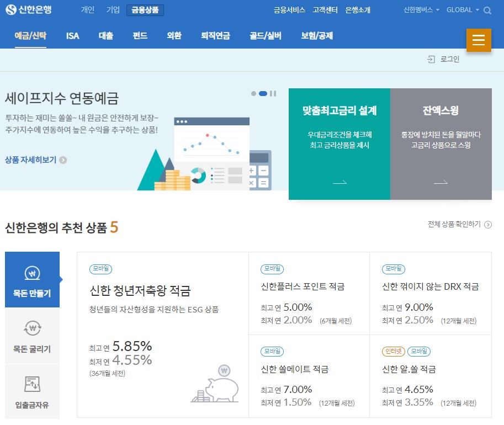Select the active second banner dot
This screenshot has width=504, height=425.
(x=263, y=93)
